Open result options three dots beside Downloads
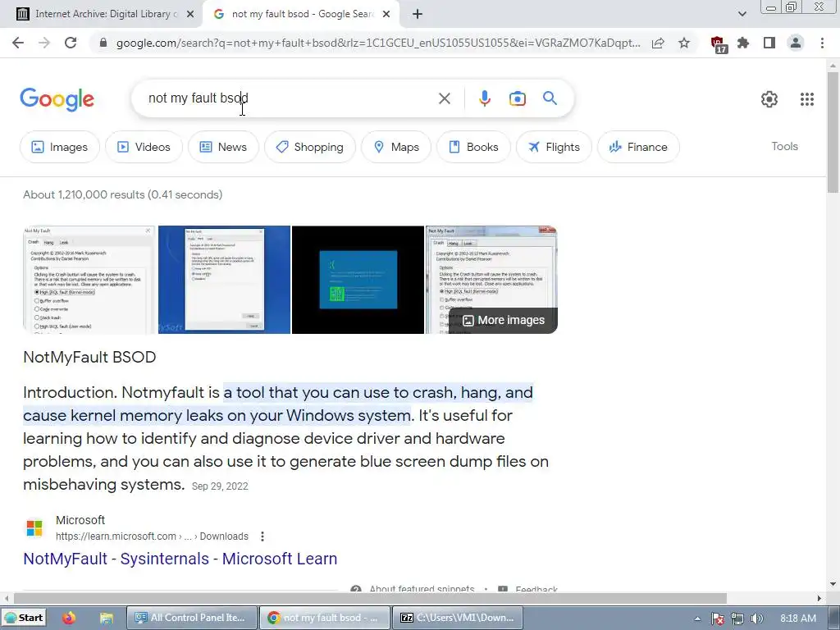Image resolution: width=840 pixels, height=630 pixels. [262, 536]
